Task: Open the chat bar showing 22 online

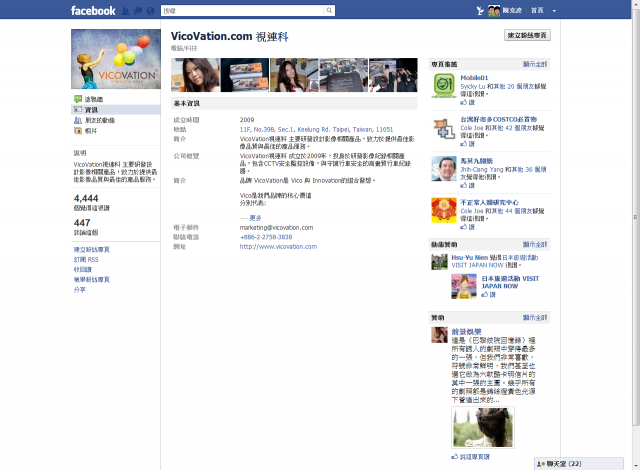Action: click(579, 464)
